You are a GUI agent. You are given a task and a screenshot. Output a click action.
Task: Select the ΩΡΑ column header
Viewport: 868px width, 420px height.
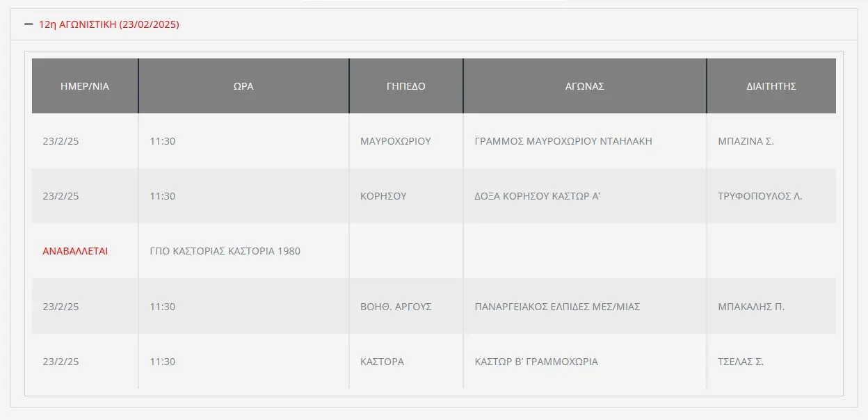click(x=243, y=86)
